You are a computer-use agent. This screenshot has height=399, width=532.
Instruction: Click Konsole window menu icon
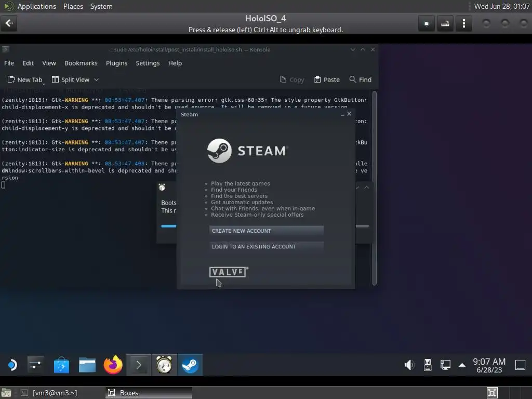tap(5, 49)
